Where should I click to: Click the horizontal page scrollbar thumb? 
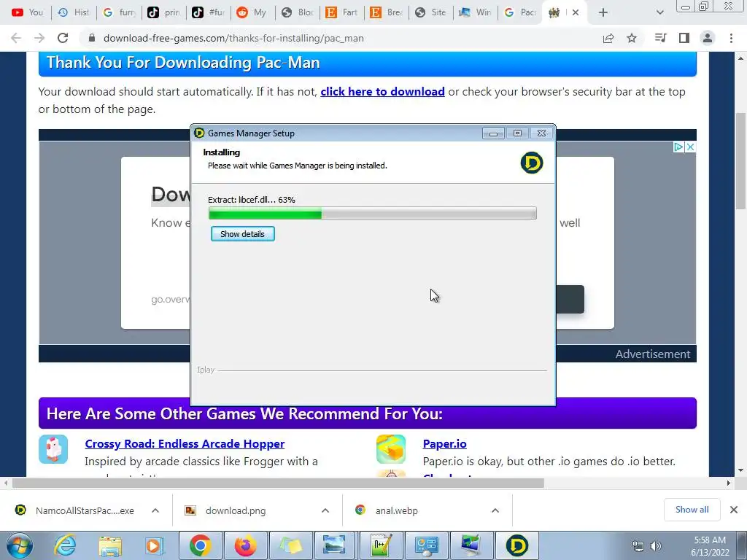278,483
